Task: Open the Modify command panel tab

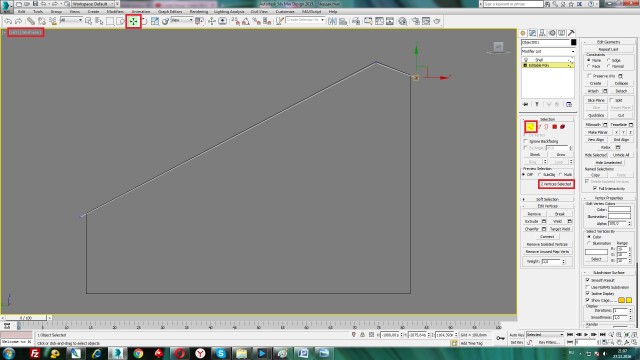Action: pyautogui.click(x=533, y=33)
